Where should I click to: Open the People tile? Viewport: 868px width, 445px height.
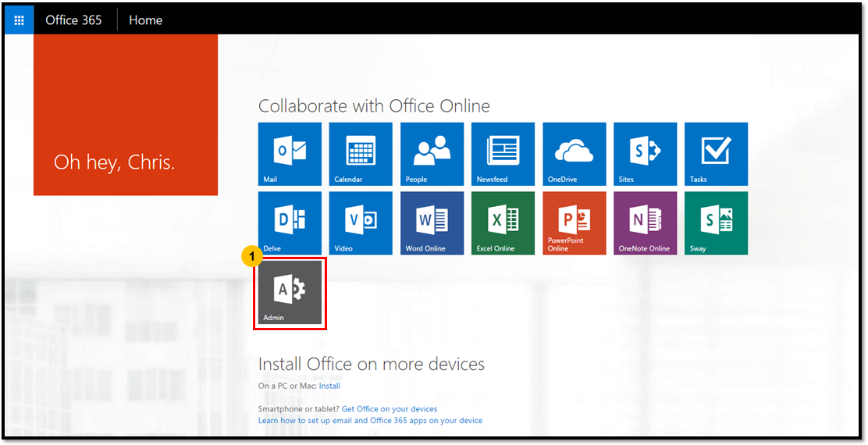[x=432, y=154]
